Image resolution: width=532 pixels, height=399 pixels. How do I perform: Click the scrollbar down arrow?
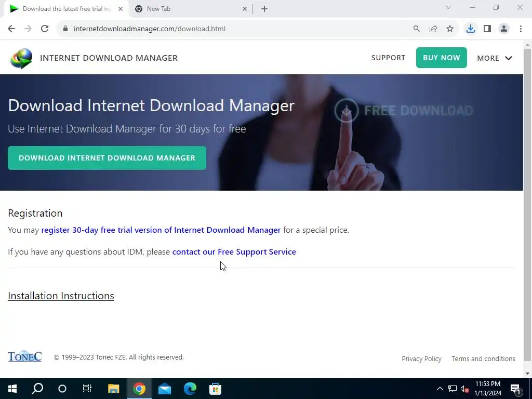528,374
